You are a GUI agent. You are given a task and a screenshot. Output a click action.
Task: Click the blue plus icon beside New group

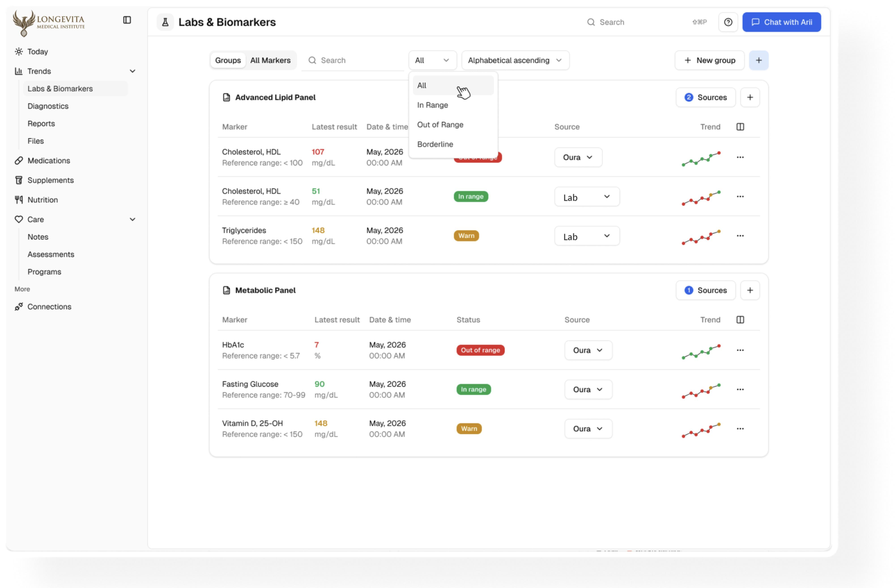click(759, 60)
